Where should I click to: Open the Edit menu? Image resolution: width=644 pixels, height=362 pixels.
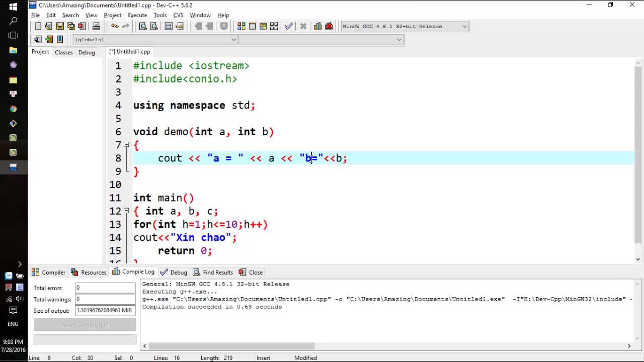tap(51, 15)
